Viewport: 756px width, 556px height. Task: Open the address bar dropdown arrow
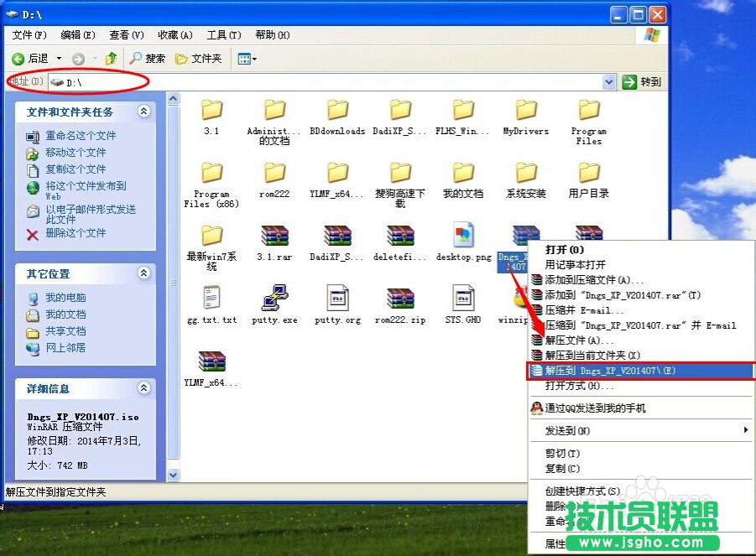610,81
